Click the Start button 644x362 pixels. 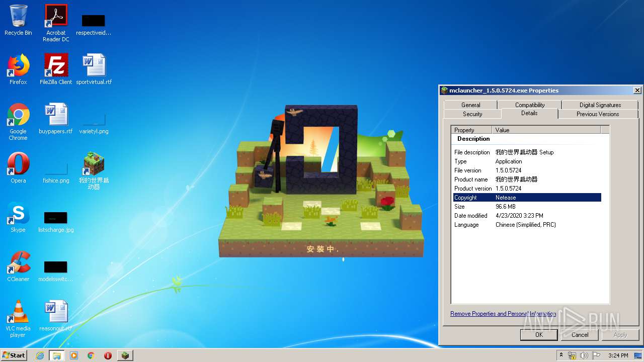tap(14, 355)
